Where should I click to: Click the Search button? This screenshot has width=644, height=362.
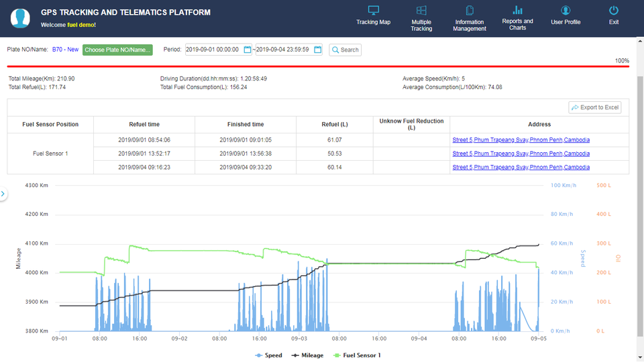(345, 50)
